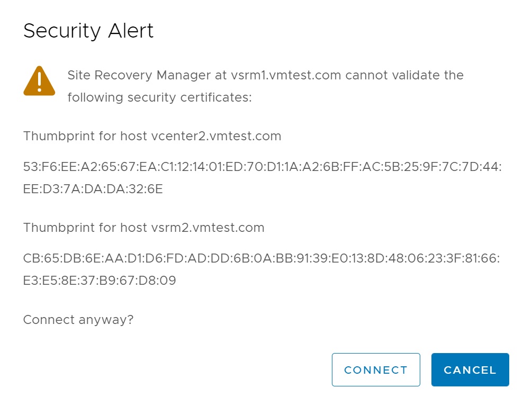This screenshot has width=532, height=406.
Task: Click the "following security certificates:" line
Action: (x=159, y=97)
